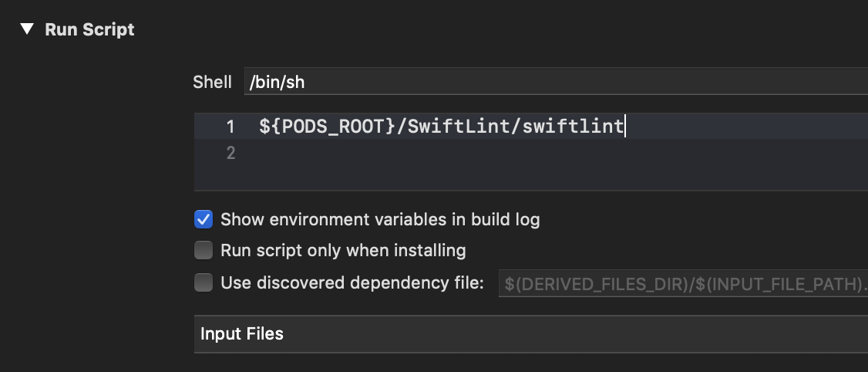Click the Use discovered dependency file label

point(352,282)
